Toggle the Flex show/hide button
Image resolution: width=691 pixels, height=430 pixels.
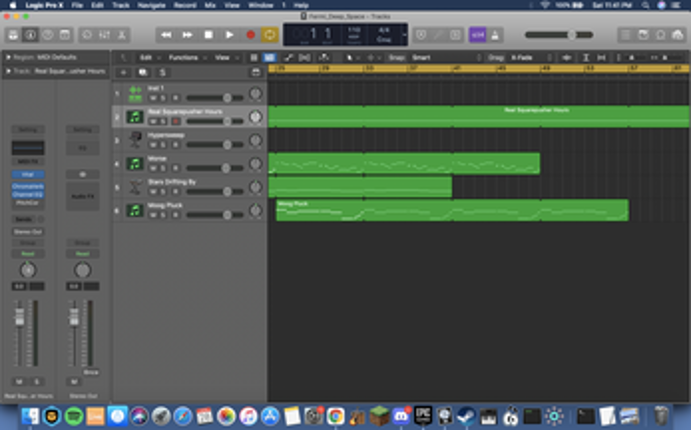coord(304,57)
